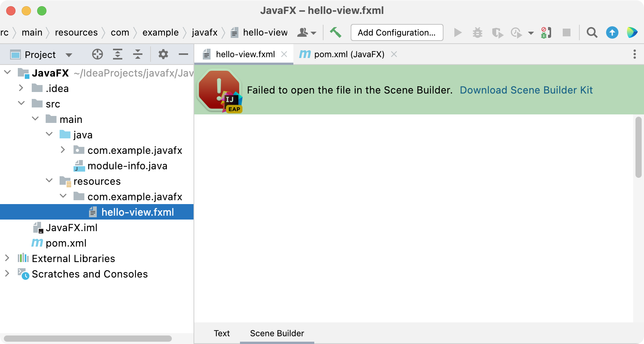This screenshot has width=644, height=344.
Task: Click the External Libraries bars icon
Action: pyautogui.click(x=23, y=258)
